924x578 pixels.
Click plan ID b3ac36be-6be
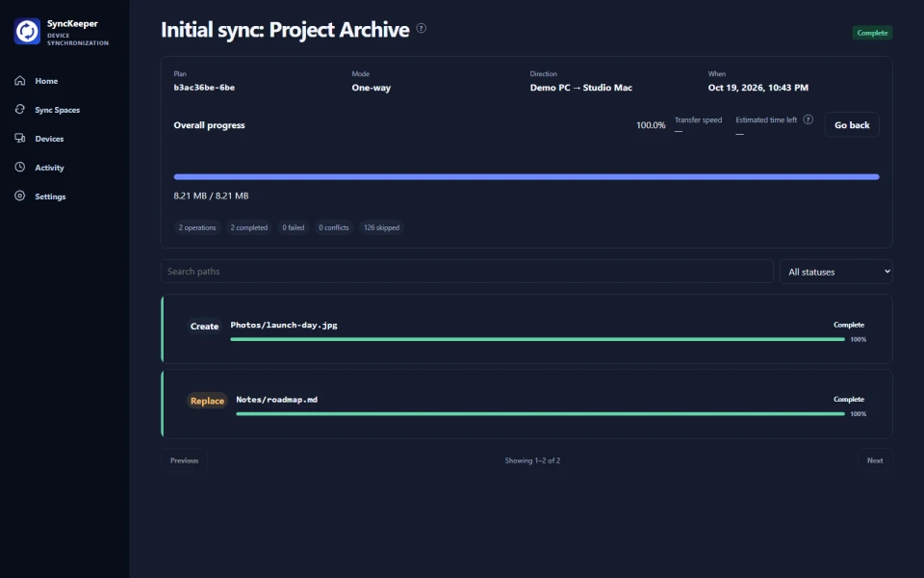(204, 88)
